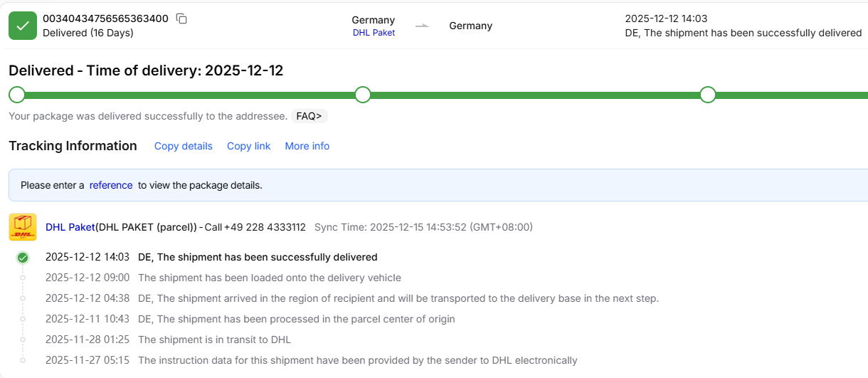Open the FAQ> badge
The width and height of the screenshot is (868, 378).
tap(309, 116)
